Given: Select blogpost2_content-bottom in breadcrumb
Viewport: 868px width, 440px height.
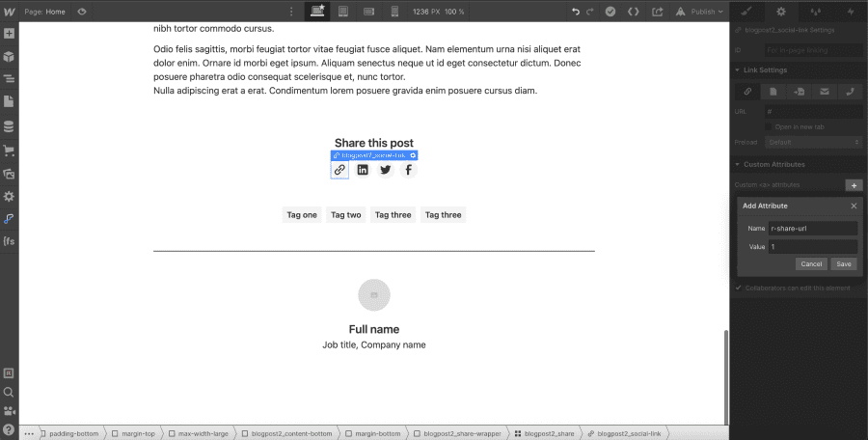Looking at the screenshot, I should coord(286,433).
